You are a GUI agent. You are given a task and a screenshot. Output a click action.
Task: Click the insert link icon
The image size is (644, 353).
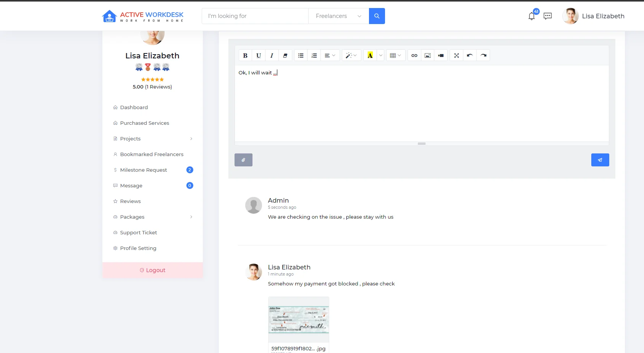[x=414, y=55]
